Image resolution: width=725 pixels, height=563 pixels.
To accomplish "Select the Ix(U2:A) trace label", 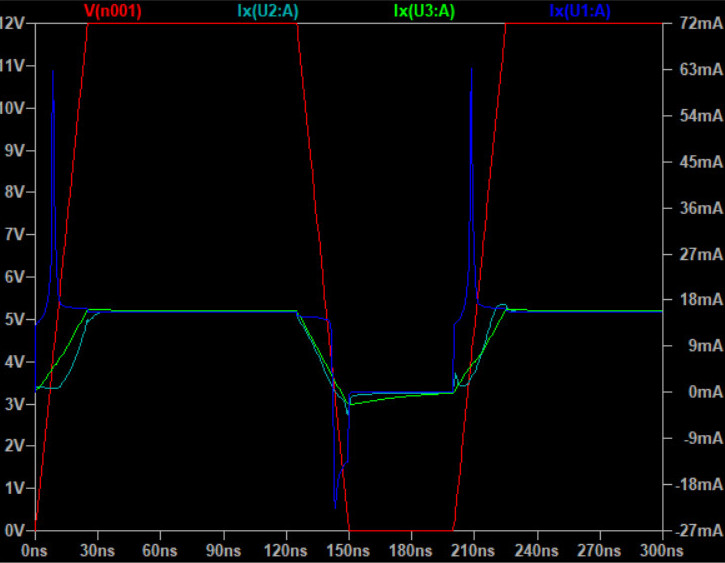I will pos(269,11).
